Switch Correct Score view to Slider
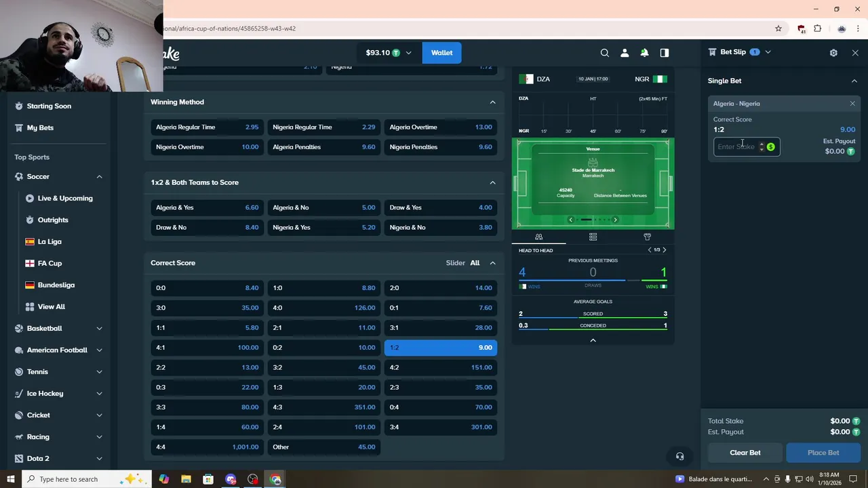Viewport: 868px width, 488px height. [455, 263]
